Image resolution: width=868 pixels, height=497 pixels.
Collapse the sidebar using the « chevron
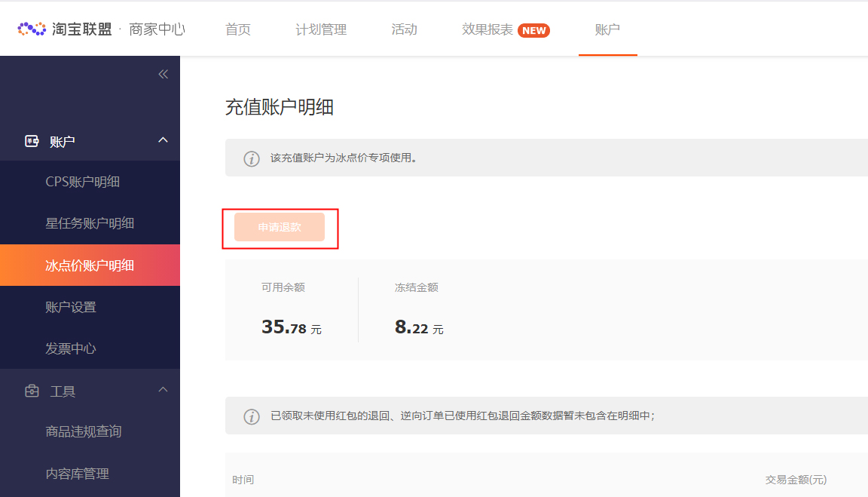click(x=164, y=73)
